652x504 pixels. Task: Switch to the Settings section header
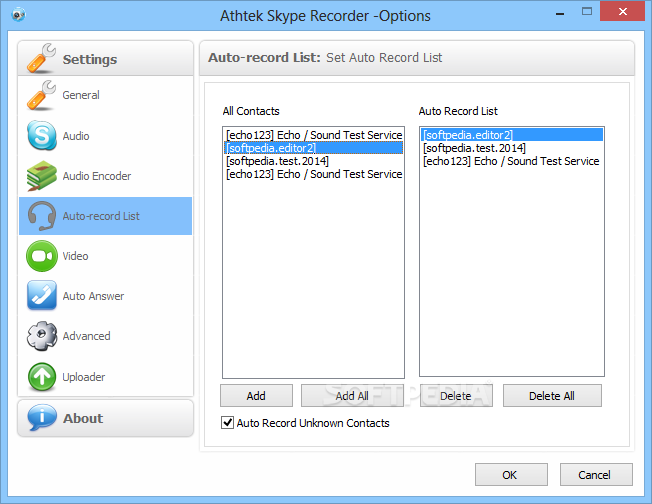coord(106,59)
